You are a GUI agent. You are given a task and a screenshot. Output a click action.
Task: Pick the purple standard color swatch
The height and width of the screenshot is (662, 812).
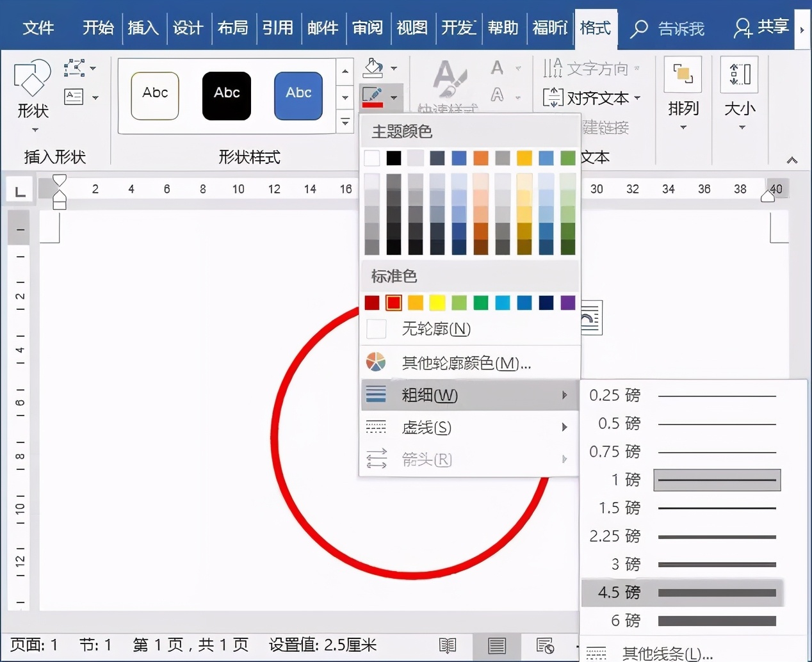pyautogui.click(x=568, y=303)
